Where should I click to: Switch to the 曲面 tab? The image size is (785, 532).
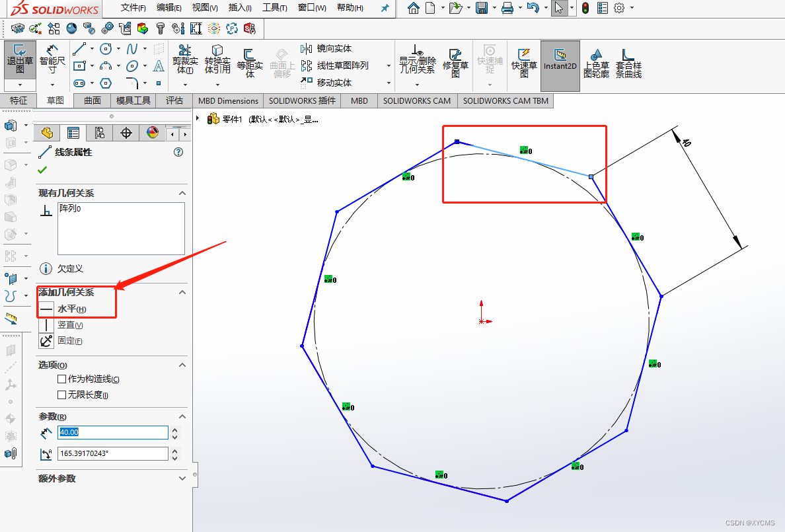pyautogui.click(x=92, y=100)
